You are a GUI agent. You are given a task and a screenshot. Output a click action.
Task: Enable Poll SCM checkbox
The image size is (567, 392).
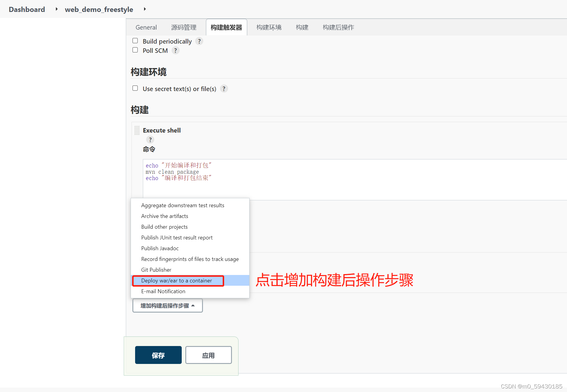135,50
